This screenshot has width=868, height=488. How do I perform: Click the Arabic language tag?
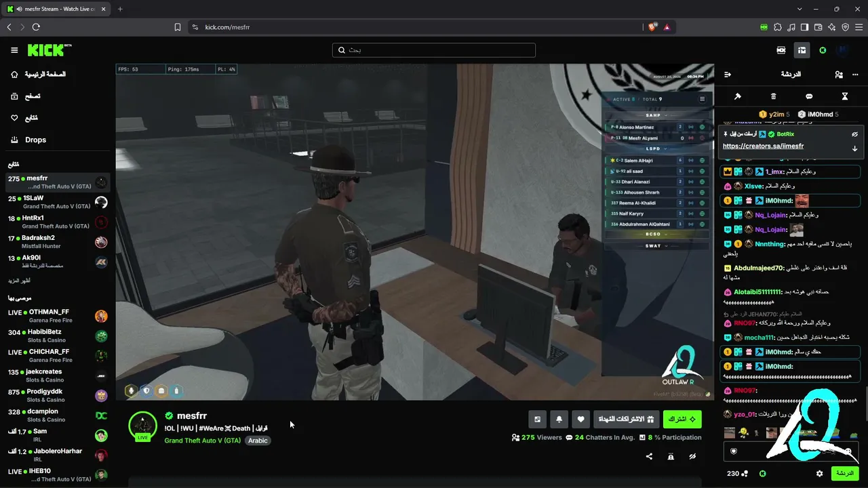[258, 441]
